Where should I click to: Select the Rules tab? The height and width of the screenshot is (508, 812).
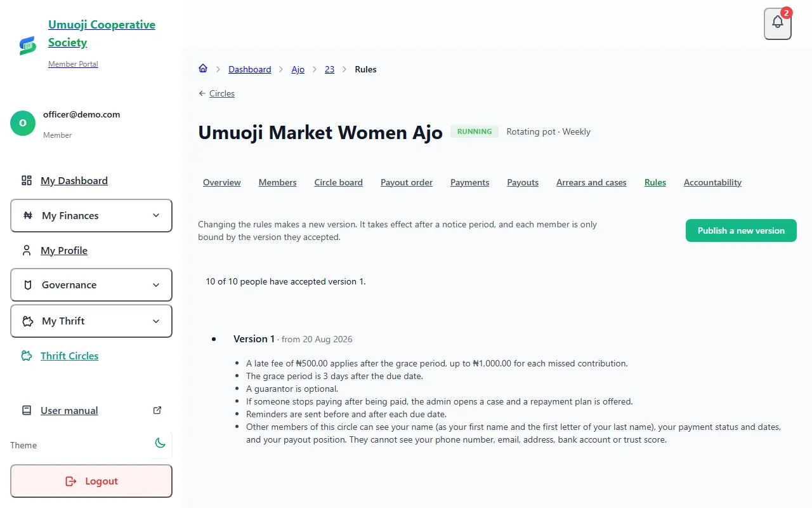coord(655,182)
